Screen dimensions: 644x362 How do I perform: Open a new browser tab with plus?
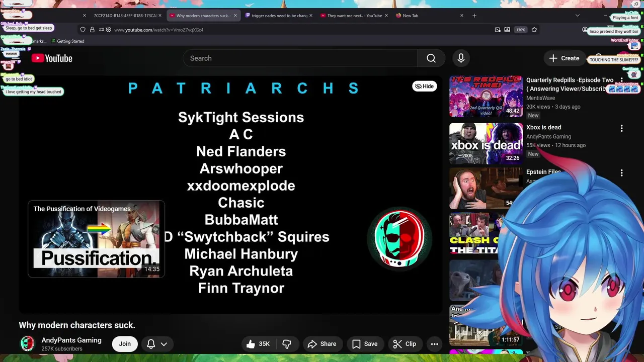click(474, 16)
